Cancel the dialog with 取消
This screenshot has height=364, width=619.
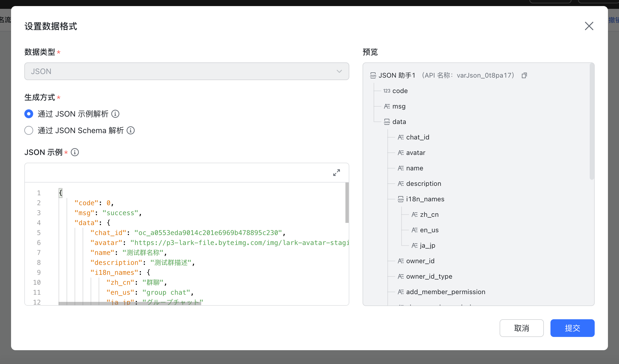pos(521,328)
